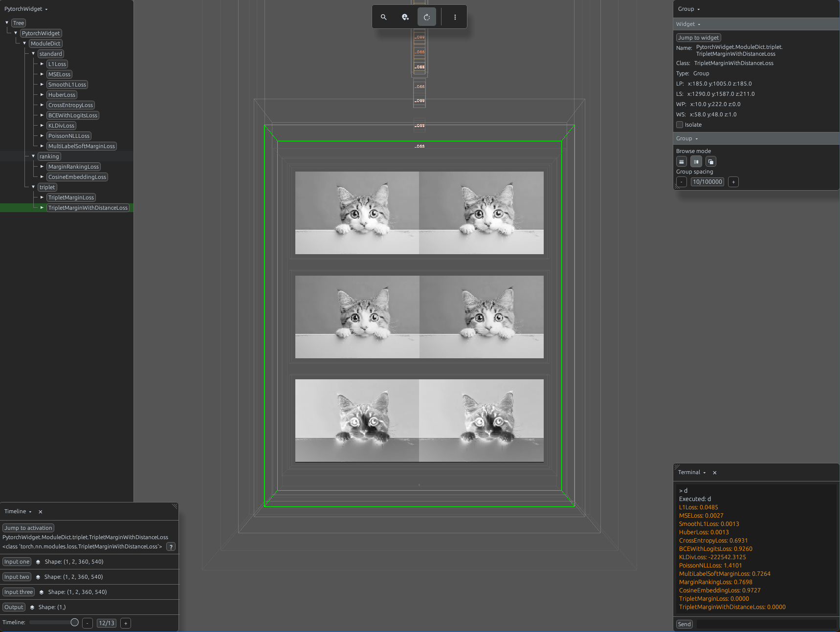Collapse the ranking group in the tree

coord(33,156)
